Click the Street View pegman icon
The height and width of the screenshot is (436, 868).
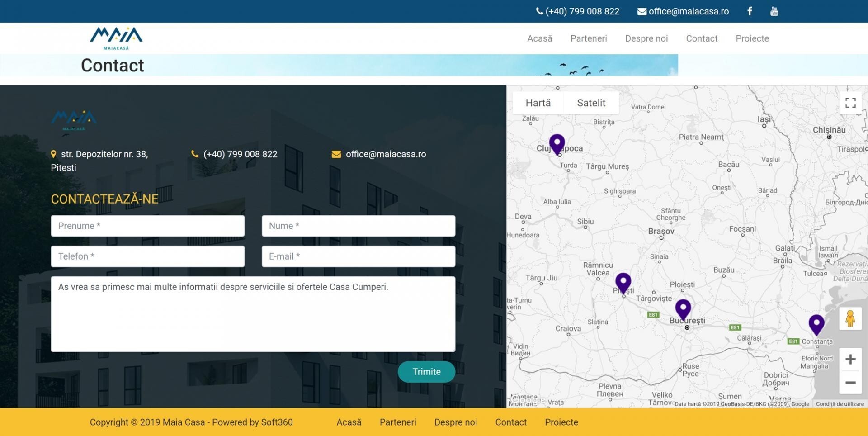pyautogui.click(x=850, y=318)
